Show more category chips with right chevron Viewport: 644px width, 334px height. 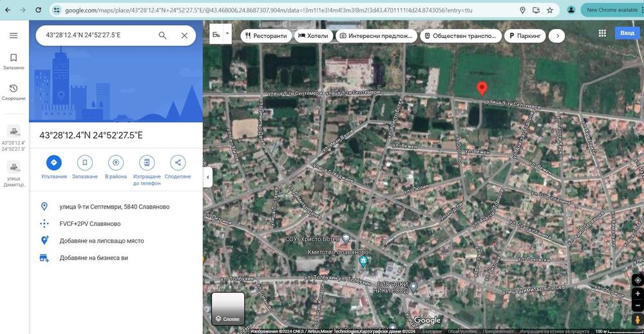click(557, 35)
